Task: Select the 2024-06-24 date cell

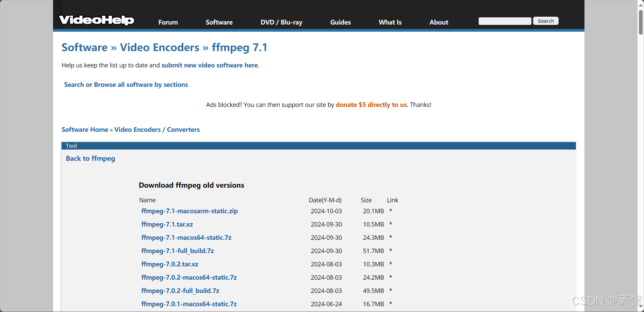Action: 326,304
